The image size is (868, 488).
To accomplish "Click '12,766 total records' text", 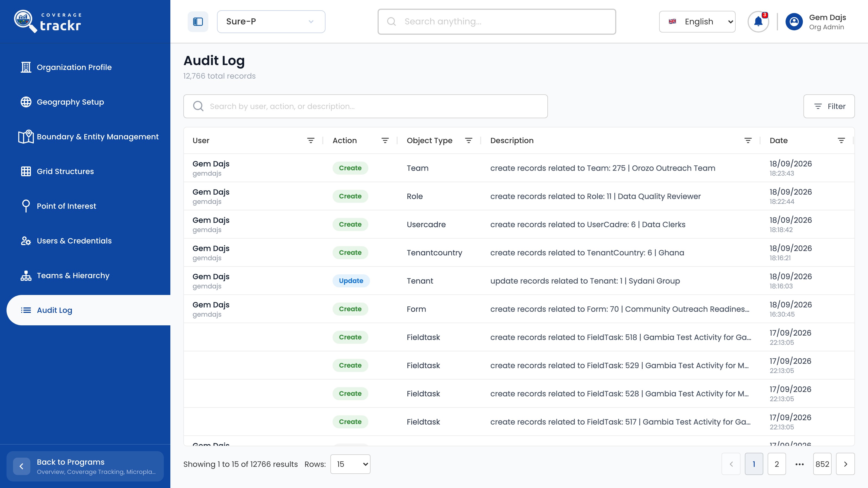I will [219, 76].
